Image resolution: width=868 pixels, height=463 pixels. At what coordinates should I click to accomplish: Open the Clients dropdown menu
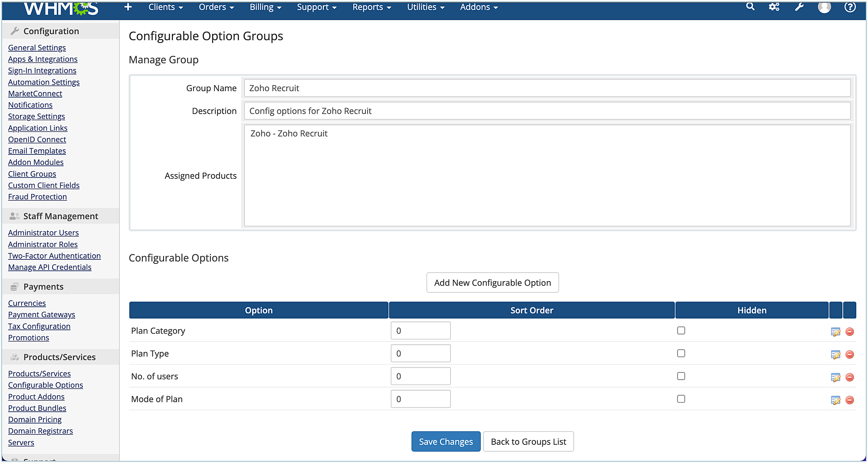tap(166, 7)
